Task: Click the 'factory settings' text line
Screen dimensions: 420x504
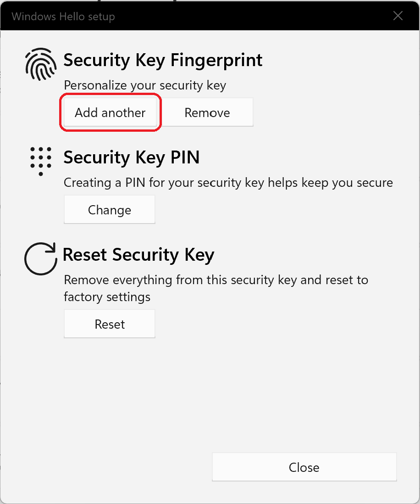Action: (x=107, y=297)
